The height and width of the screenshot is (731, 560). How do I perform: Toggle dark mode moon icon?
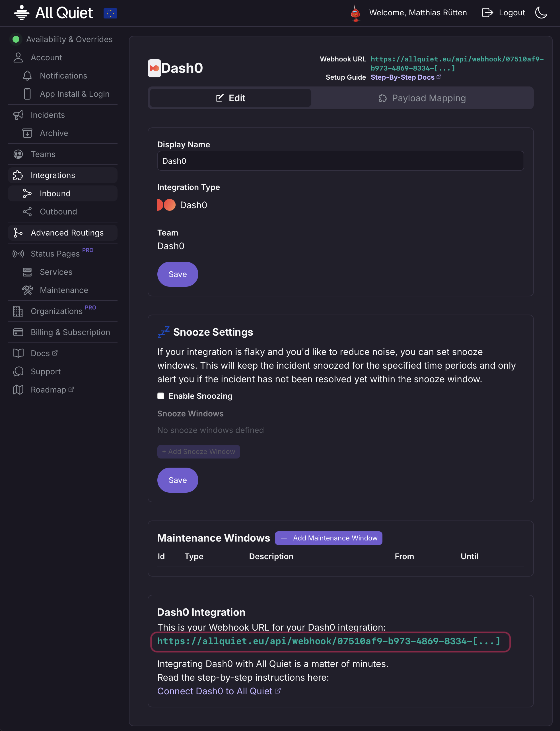click(541, 13)
